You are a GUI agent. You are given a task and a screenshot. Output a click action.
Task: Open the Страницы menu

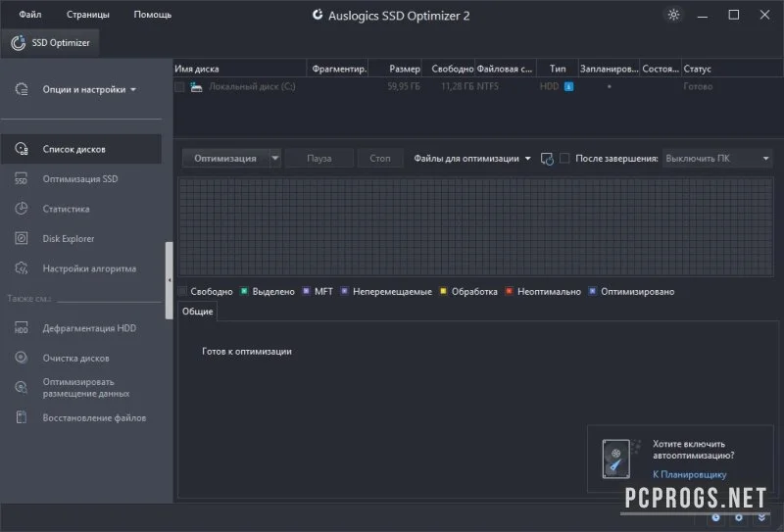coord(88,15)
